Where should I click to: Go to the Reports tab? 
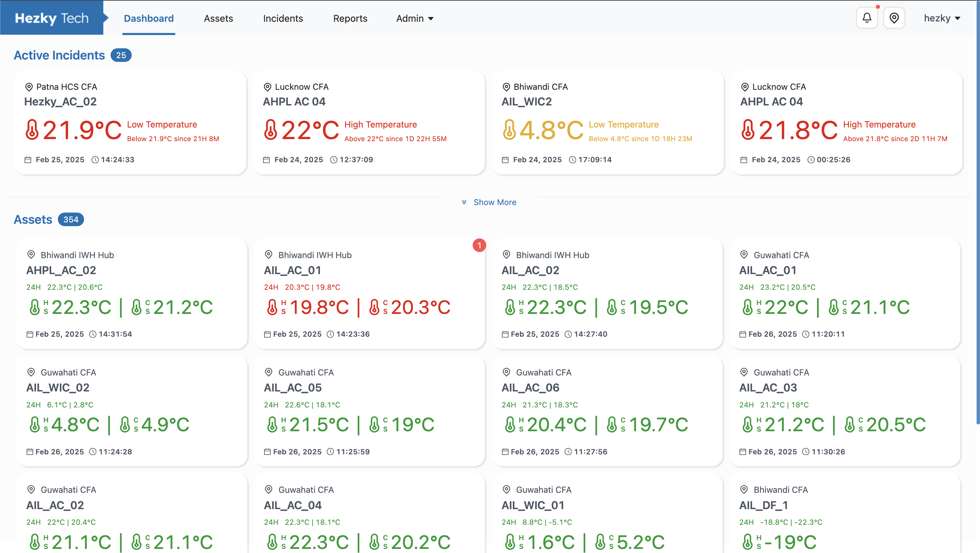click(350, 18)
